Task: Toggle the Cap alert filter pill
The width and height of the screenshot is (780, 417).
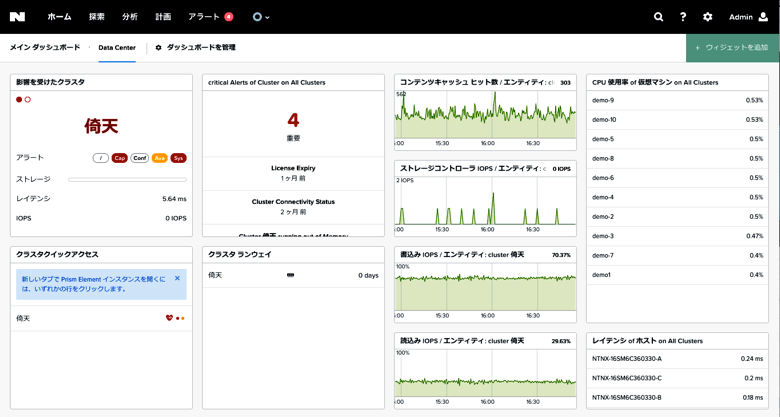Action: point(119,158)
